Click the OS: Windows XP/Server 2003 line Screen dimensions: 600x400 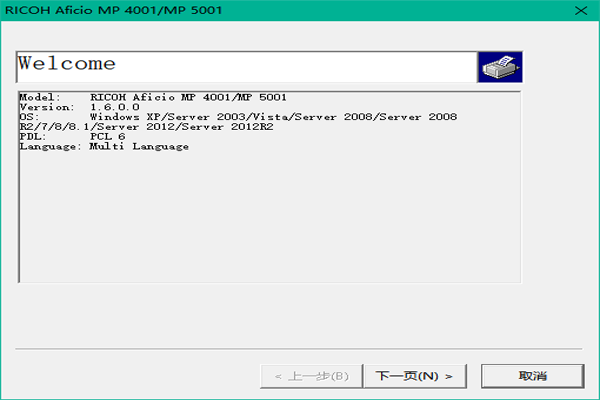coord(238,117)
